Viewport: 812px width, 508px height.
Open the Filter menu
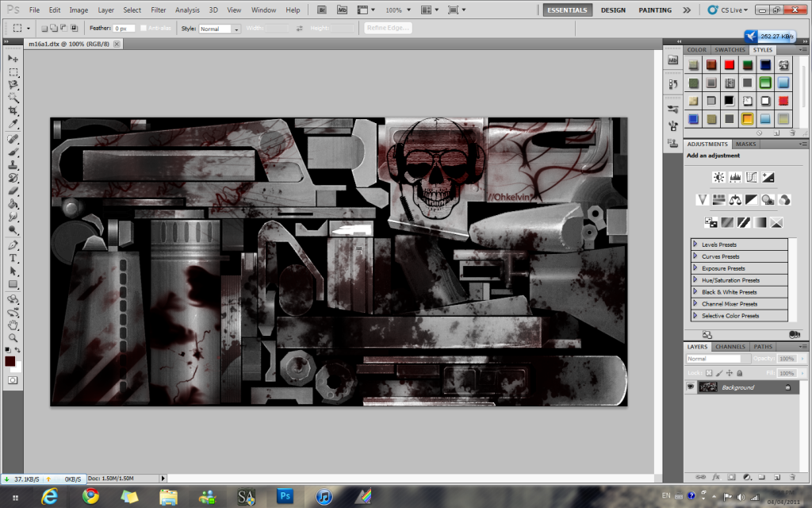coord(159,10)
